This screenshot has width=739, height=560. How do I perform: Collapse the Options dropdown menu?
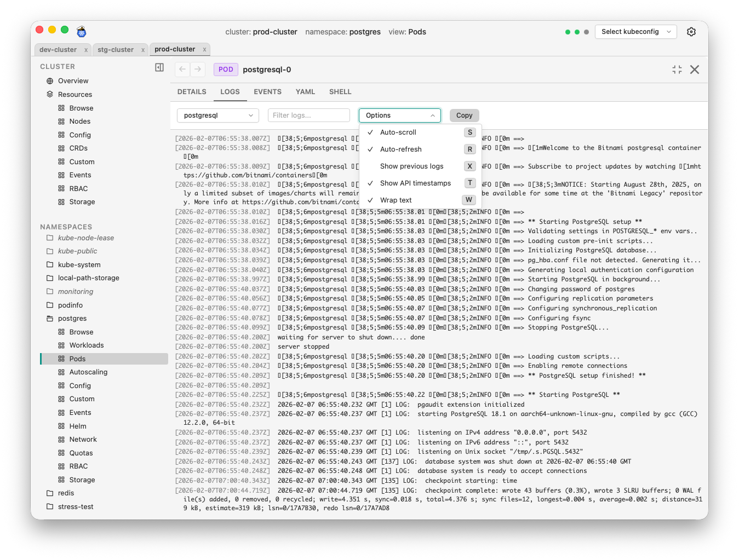pos(399,115)
